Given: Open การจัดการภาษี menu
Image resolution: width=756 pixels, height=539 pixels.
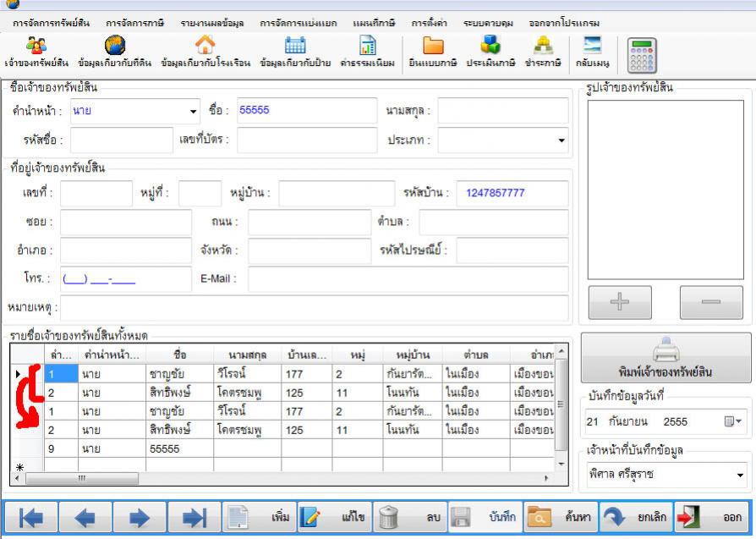Looking at the screenshot, I should tap(135, 23).
